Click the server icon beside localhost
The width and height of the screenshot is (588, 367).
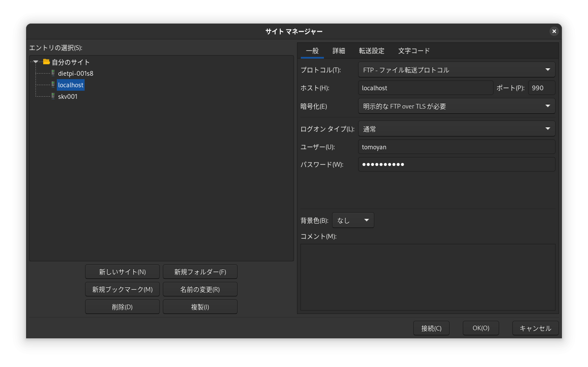53,85
